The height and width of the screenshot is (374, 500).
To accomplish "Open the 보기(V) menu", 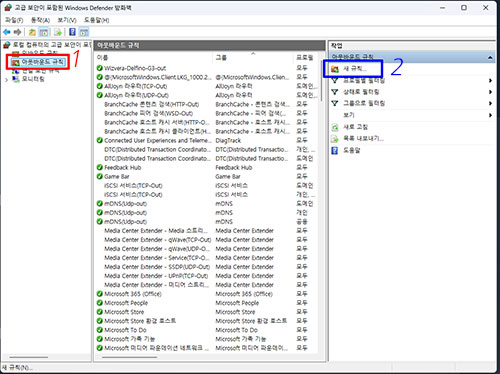I will 67,20.
